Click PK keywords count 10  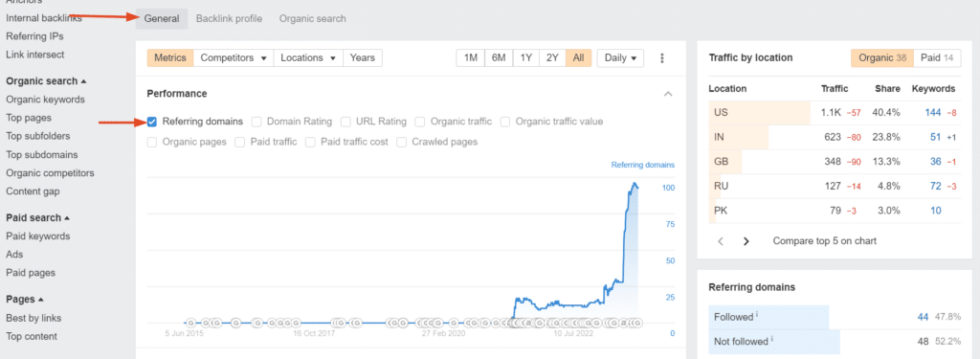936,211
